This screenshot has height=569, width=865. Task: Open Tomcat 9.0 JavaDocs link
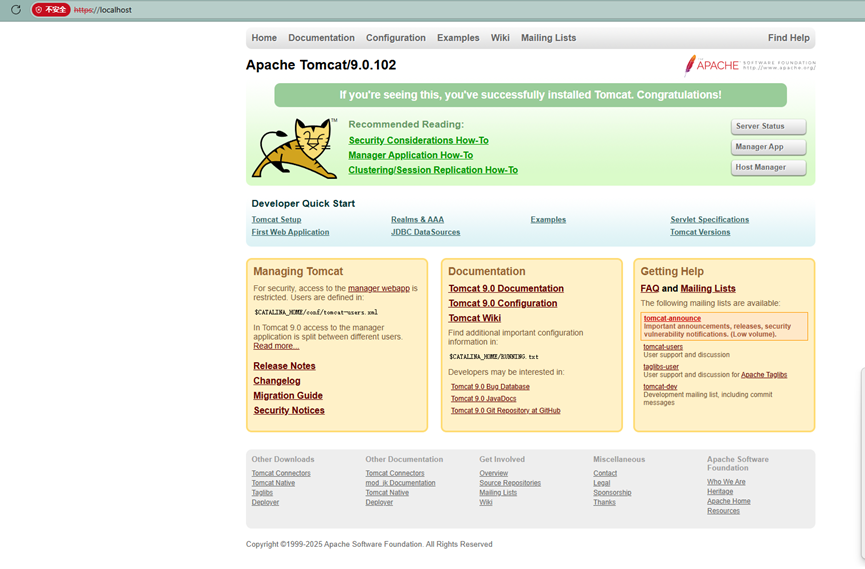coord(484,398)
